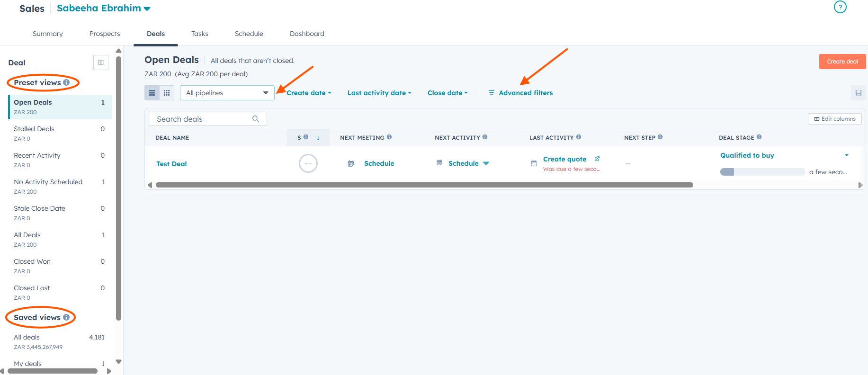
Task: Click the Next Meeting calendar icon
Action: [351, 163]
